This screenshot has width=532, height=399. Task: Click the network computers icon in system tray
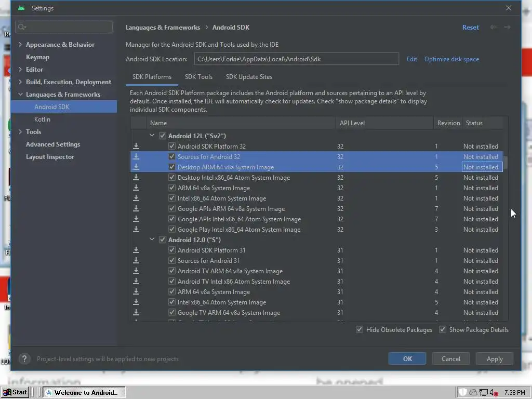point(484,393)
